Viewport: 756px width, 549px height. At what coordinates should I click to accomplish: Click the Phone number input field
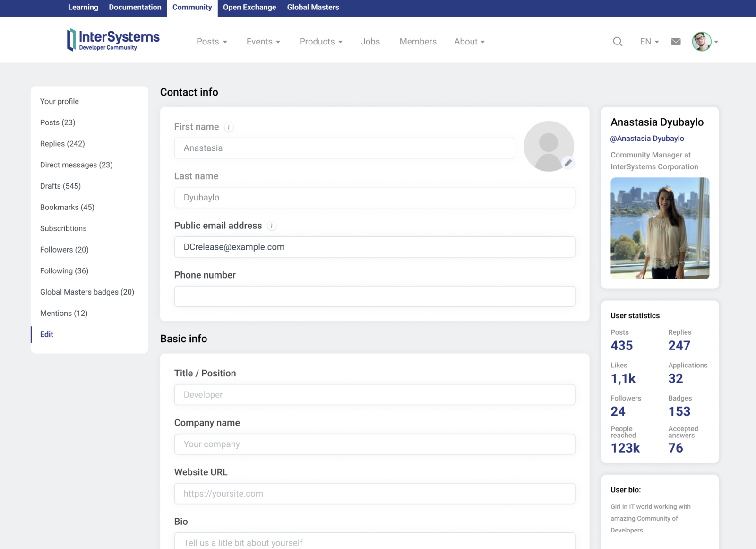coord(374,296)
